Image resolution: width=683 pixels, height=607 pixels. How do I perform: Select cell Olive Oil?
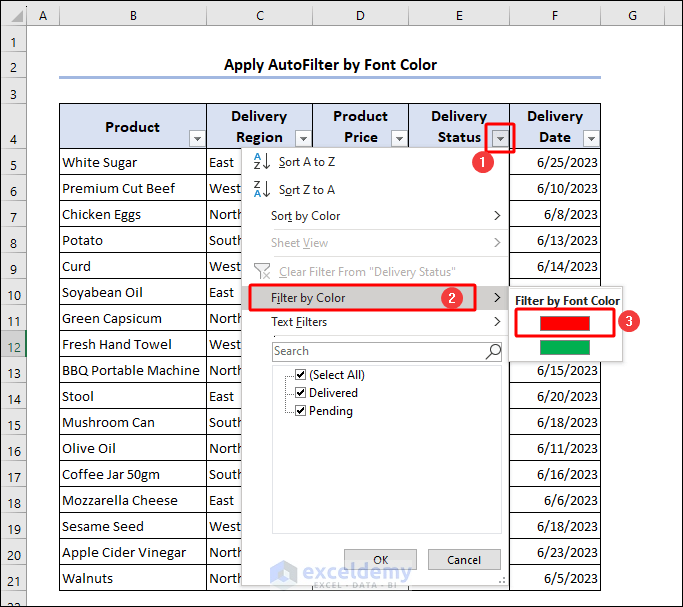(133, 448)
